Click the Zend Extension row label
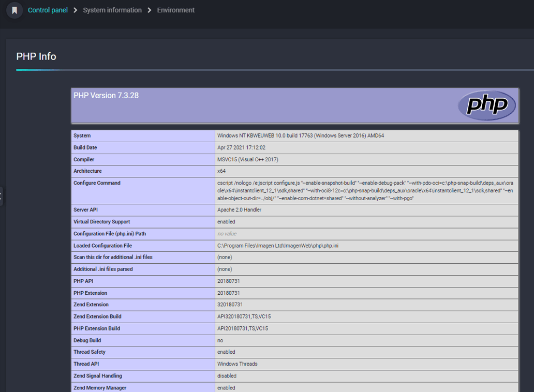This screenshot has height=392, width=534. 91,305
